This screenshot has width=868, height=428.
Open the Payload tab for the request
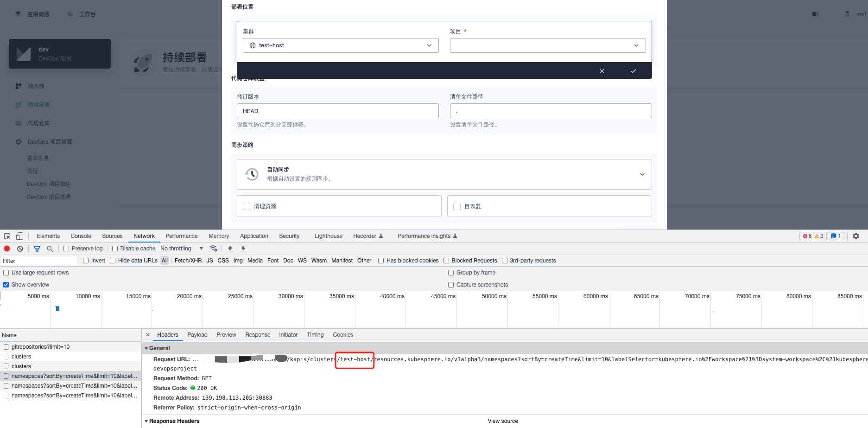[x=197, y=335]
